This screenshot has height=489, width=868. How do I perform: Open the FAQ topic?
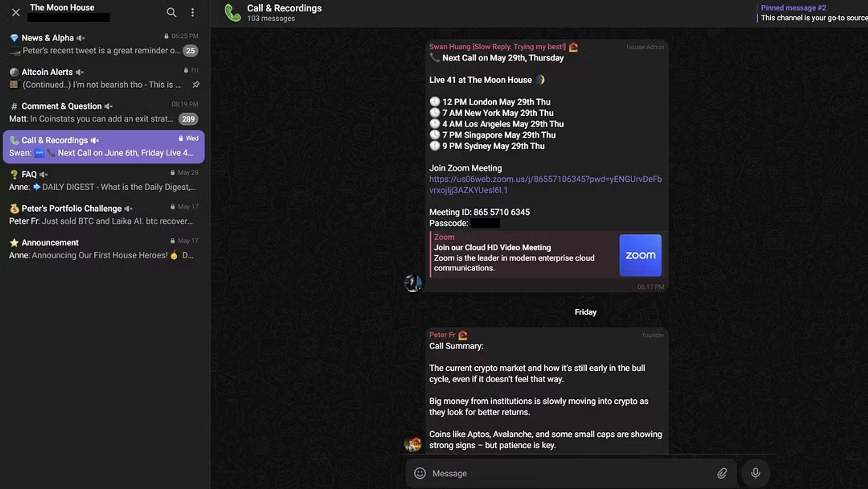click(104, 181)
